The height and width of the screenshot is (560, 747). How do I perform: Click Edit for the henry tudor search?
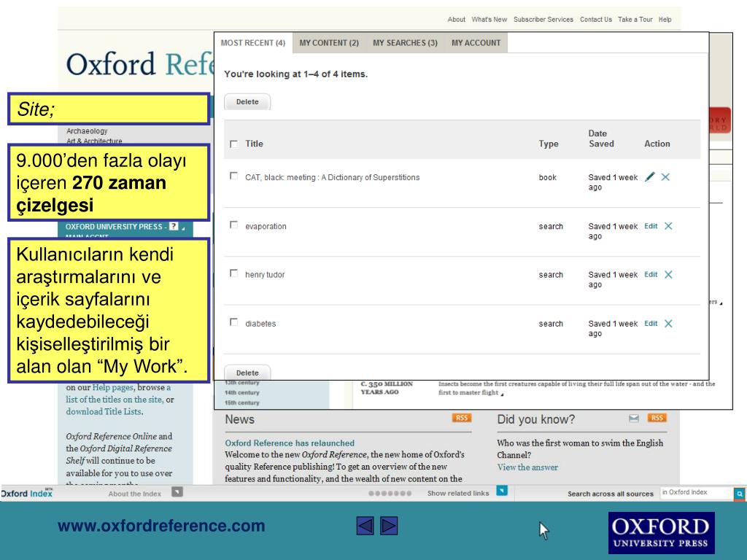pos(651,275)
